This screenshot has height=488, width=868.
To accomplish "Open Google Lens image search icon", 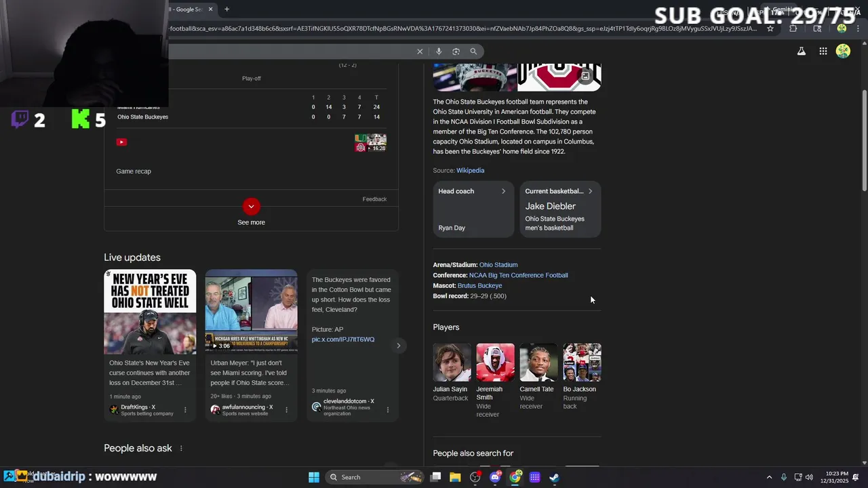I will click(x=456, y=52).
